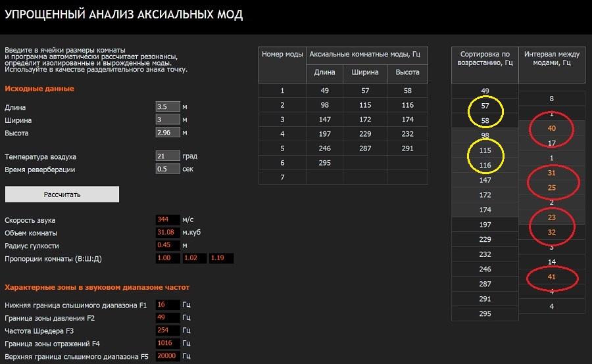592x364 pixels.
Task: Click the Сортировка по возрастанию column header
Action: pos(485,64)
